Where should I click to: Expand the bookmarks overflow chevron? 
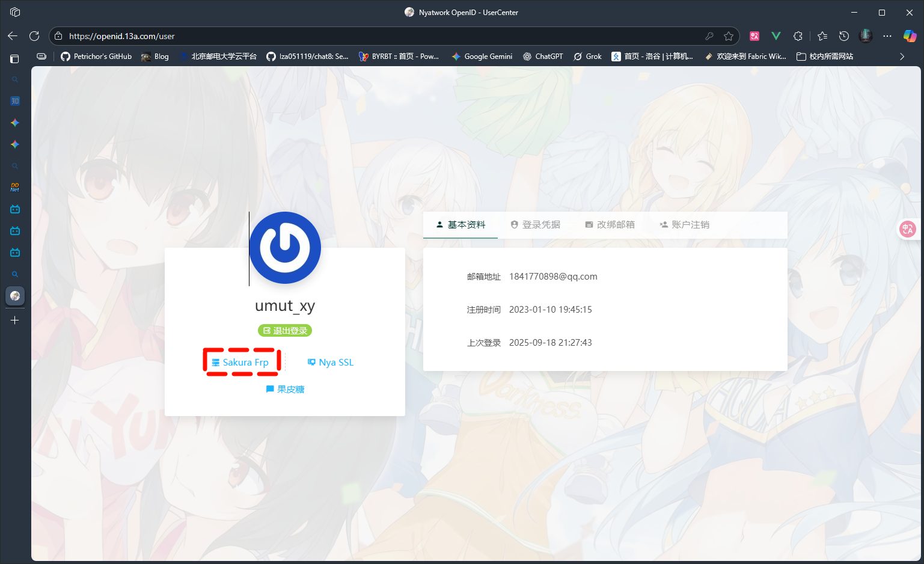901,56
